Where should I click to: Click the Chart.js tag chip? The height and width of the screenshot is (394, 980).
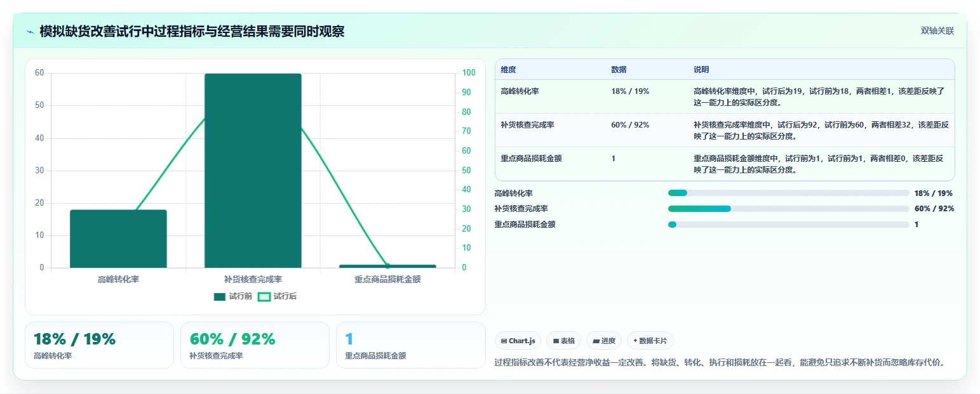click(518, 341)
